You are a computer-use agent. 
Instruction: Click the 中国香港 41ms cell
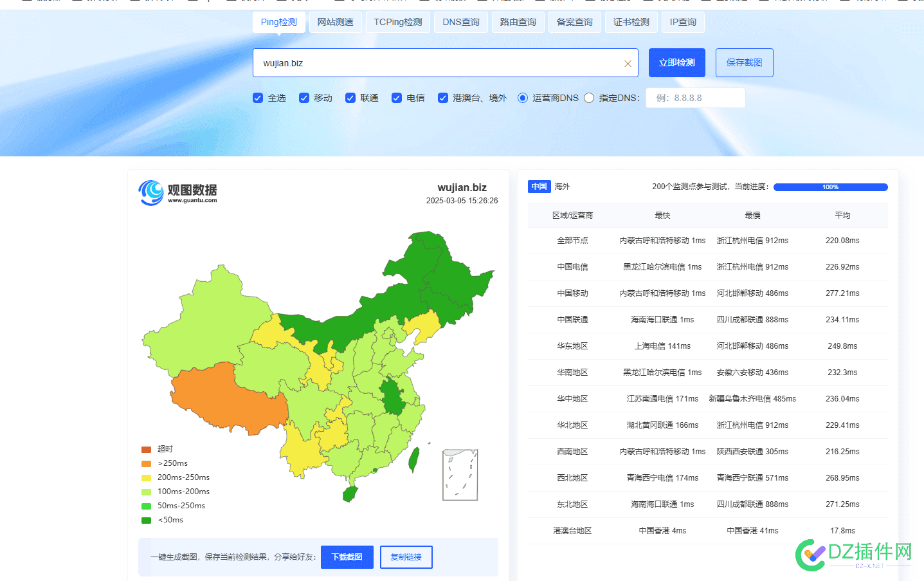(752, 531)
